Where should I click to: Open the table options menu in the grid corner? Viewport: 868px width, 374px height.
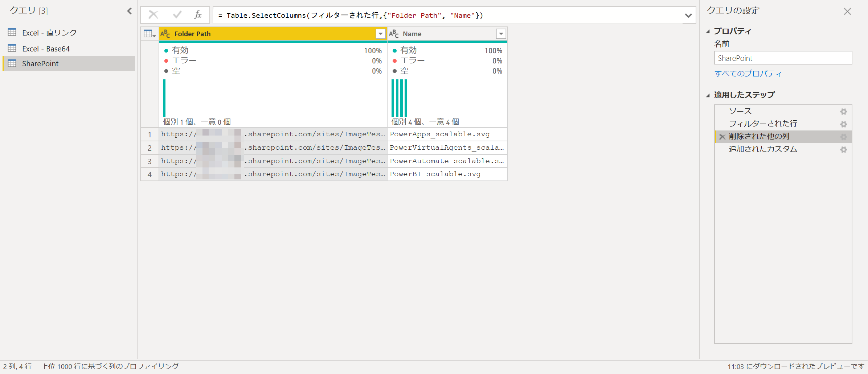pos(150,34)
